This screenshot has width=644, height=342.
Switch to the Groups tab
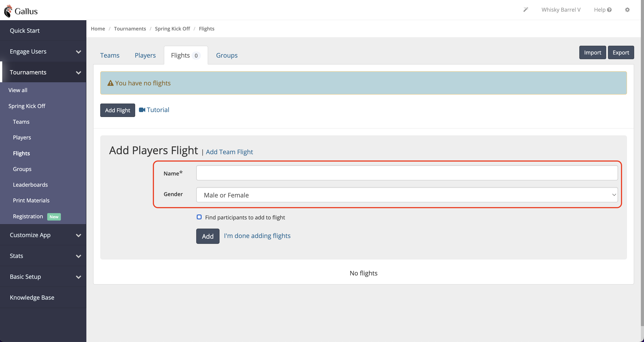226,55
